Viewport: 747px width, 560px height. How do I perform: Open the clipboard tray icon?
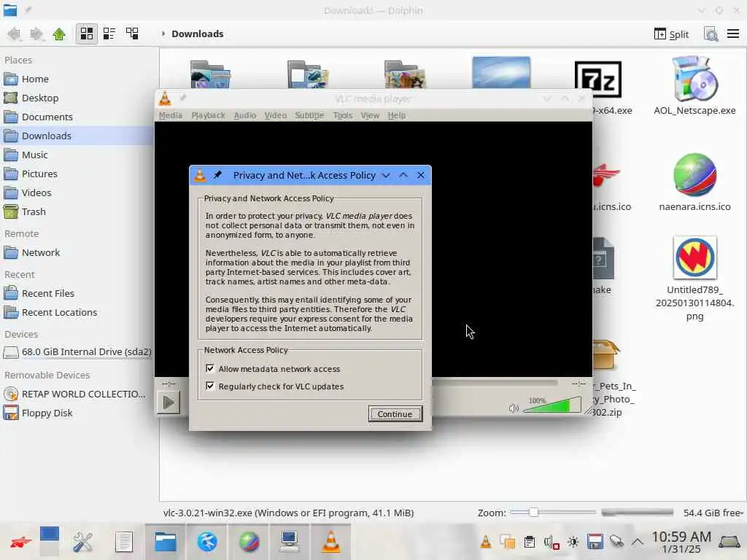click(x=530, y=542)
